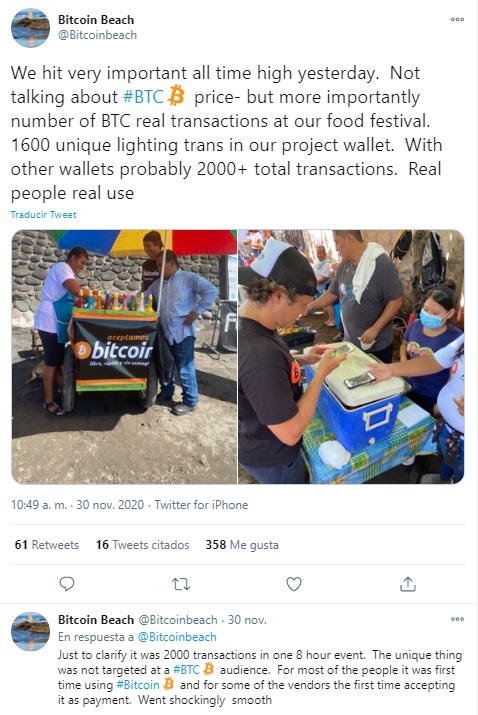Click the @Bitcoinbeach handle under header name
The width and height of the screenshot is (478, 715).
(97, 35)
